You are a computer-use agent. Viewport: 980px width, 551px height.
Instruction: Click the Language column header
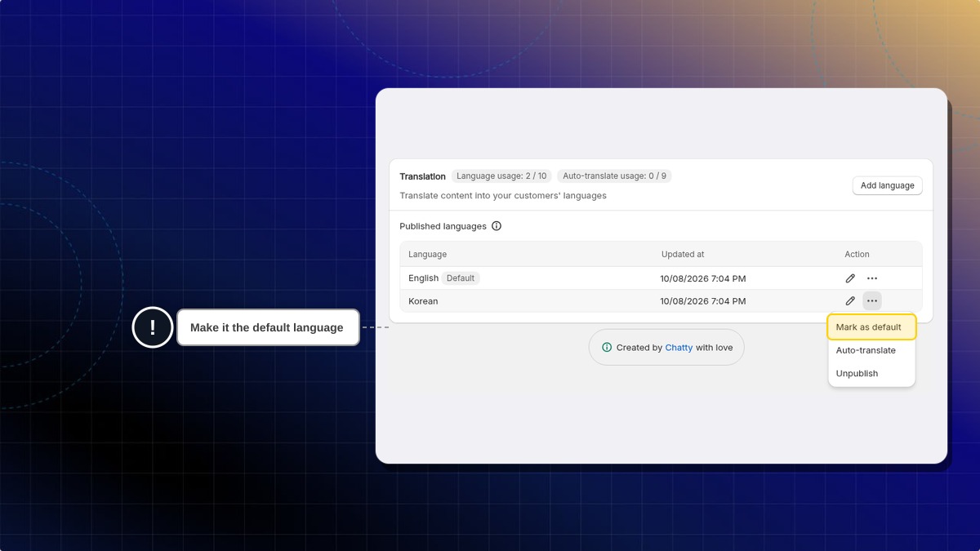pyautogui.click(x=428, y=255)
